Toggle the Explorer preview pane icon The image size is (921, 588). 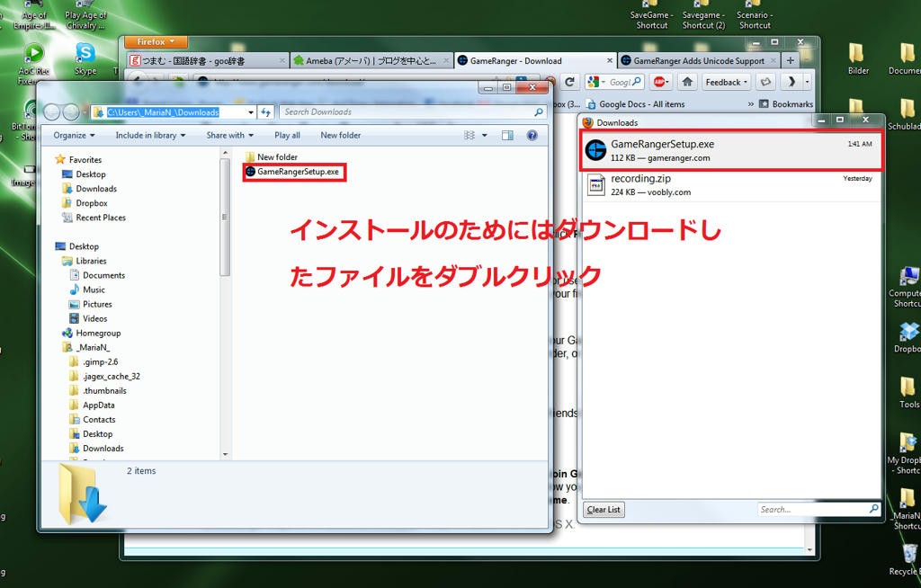507,136
